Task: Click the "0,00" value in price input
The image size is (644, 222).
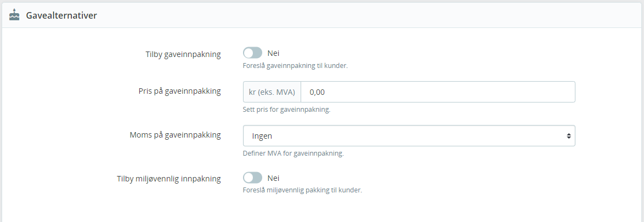Action: pos(317,92)
